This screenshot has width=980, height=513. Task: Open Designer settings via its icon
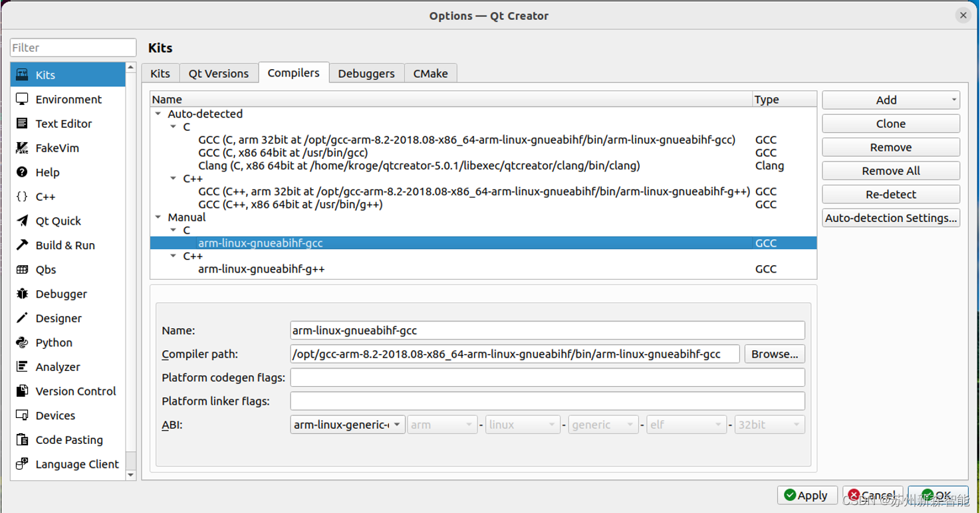tap(22, 318)
